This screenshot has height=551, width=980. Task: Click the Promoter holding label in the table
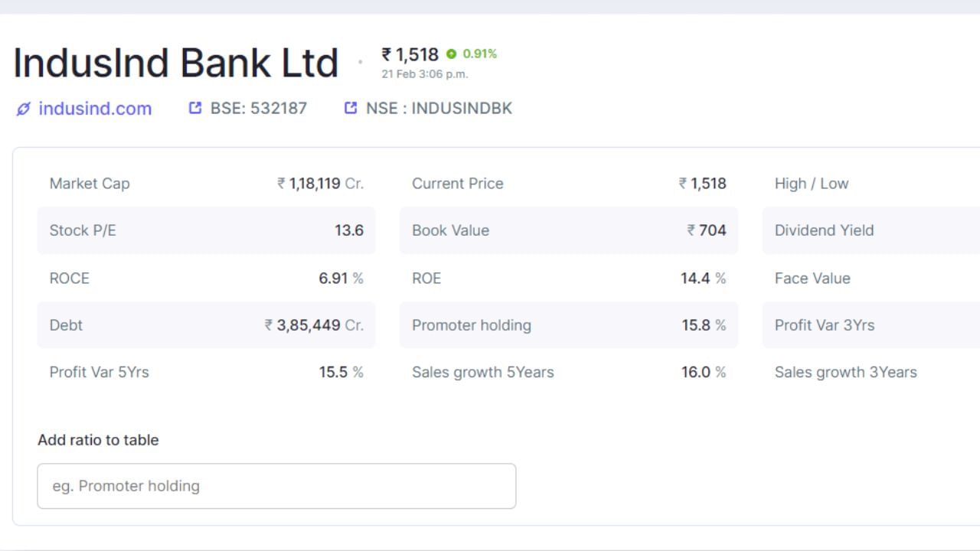[472, 325]
